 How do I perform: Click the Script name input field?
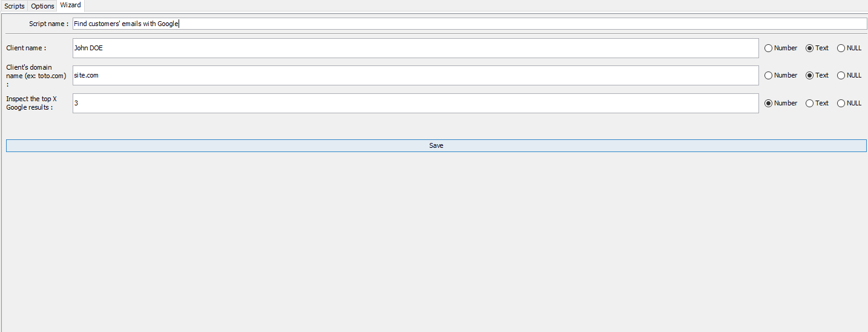(469, 24)
